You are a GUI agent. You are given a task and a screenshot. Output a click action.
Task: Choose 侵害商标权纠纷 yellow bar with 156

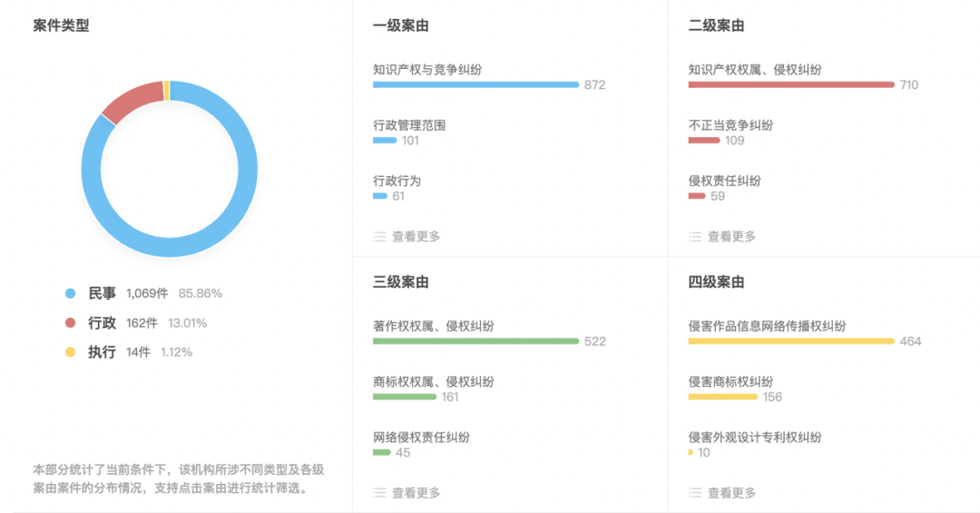coord(723,397)
